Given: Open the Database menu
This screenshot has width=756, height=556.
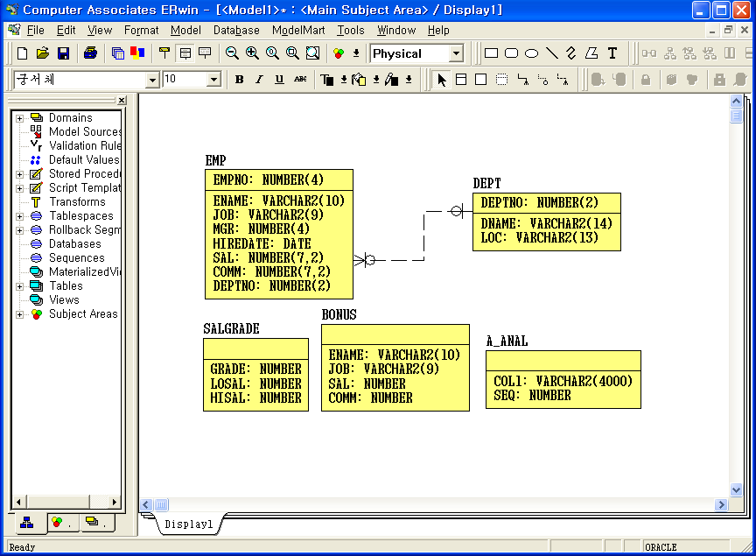Looking at the screenshot, I should point(236,31).
